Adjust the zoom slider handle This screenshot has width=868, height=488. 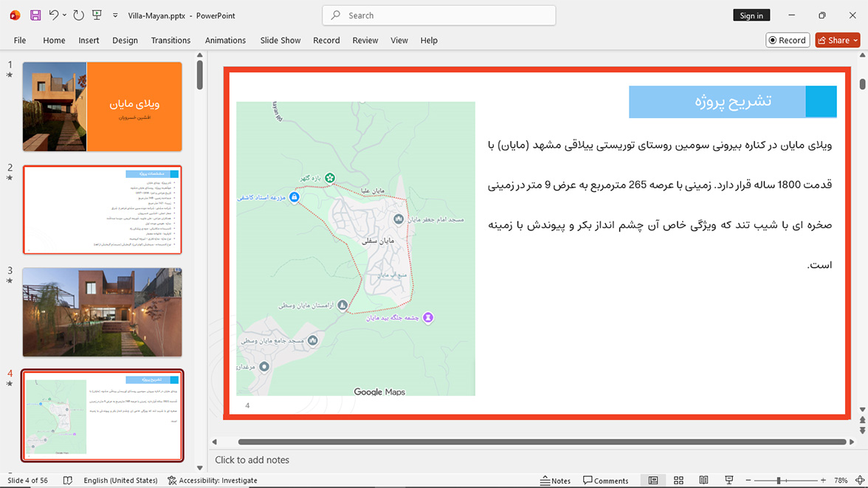(x=778, y=480)
